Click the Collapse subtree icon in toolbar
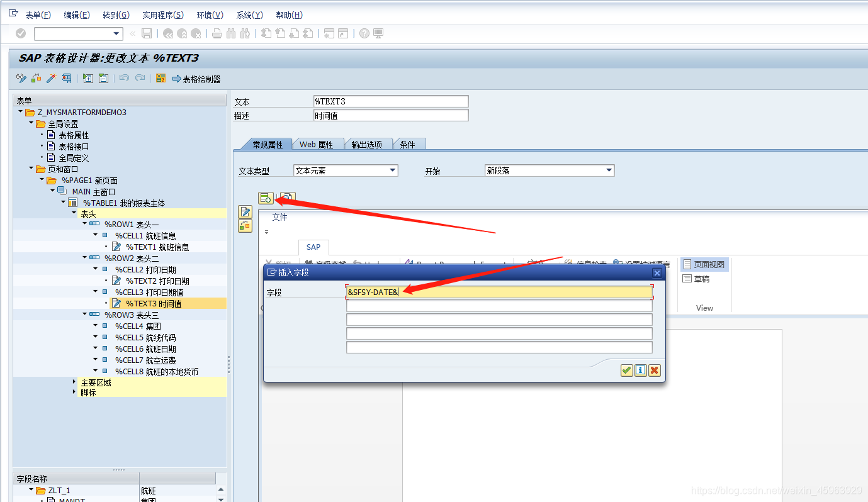 click(103, 79)
